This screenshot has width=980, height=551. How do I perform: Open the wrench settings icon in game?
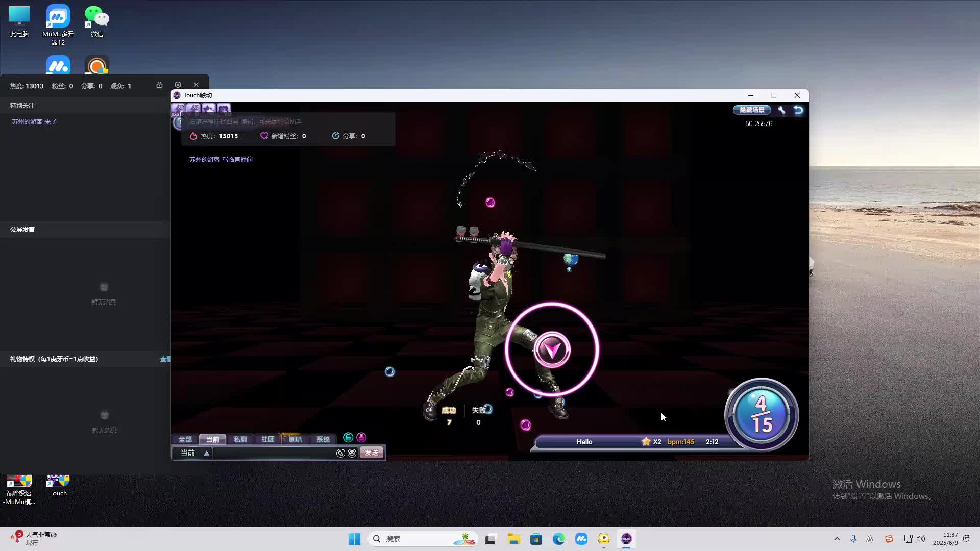(x=781, y=110)
